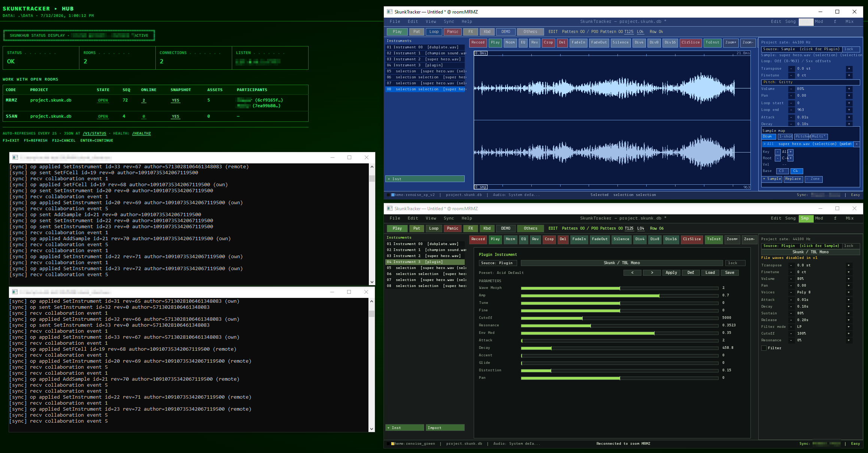Open the Others menu in blue tracker
The image size is (868, 453).
click(530, 32)
